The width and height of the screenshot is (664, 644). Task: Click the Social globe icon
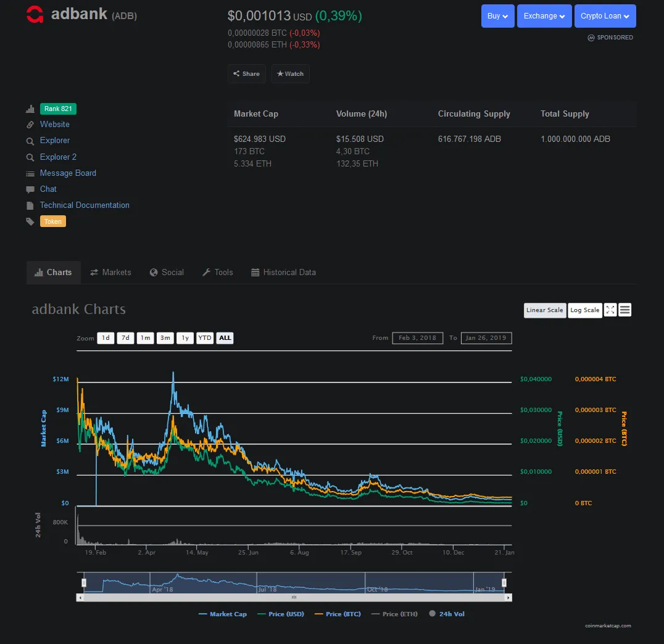154,273
